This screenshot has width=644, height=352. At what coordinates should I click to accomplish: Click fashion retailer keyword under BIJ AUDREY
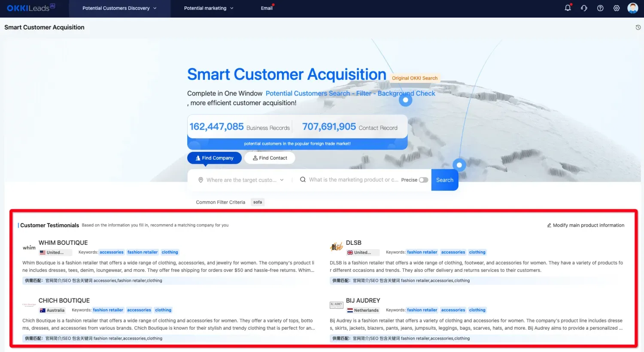pos(422,310)
